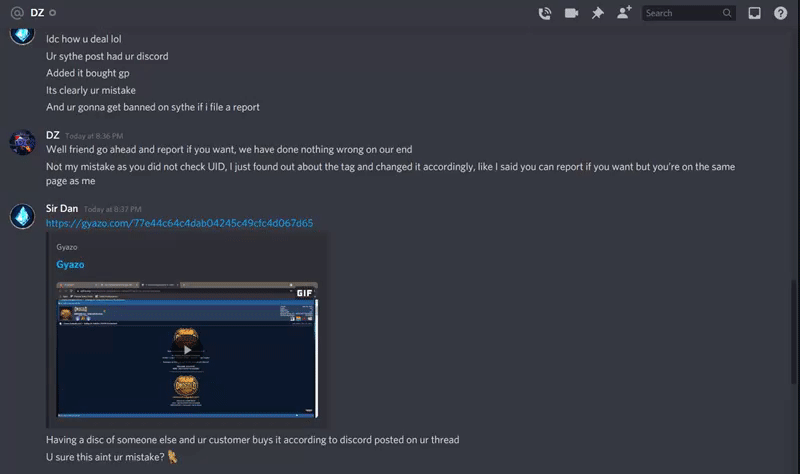Click DZ's offline status indicator
The height and width of the screenshot is (474, 800).
pos(53,13)
